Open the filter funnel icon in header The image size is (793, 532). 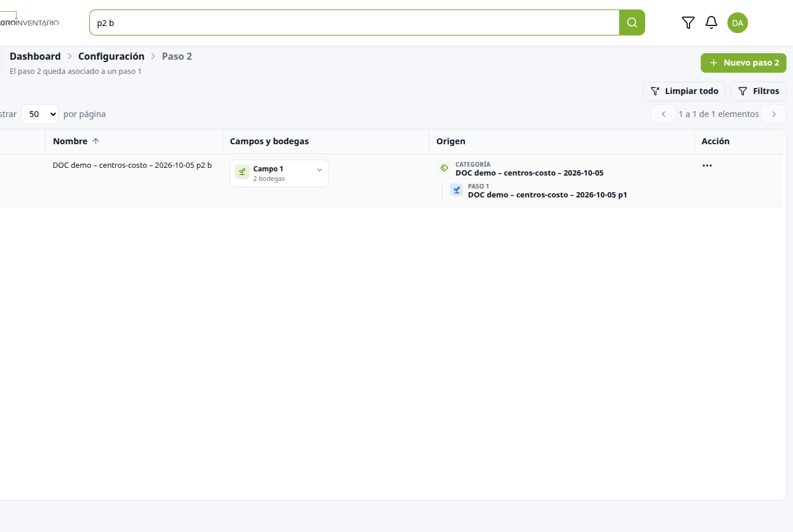tap(688, 22)
